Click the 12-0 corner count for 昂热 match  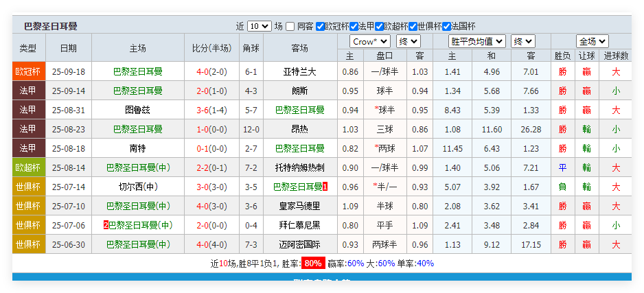click(251, 129)
